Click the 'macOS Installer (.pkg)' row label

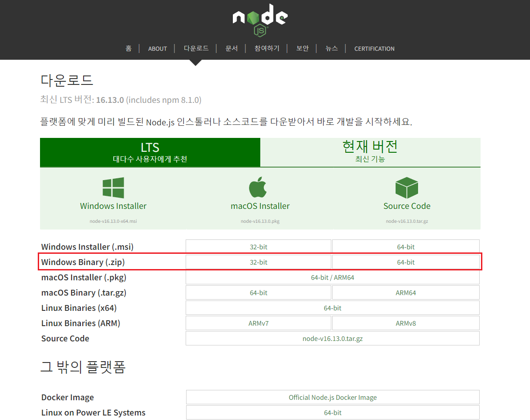(x=84, y=278)
